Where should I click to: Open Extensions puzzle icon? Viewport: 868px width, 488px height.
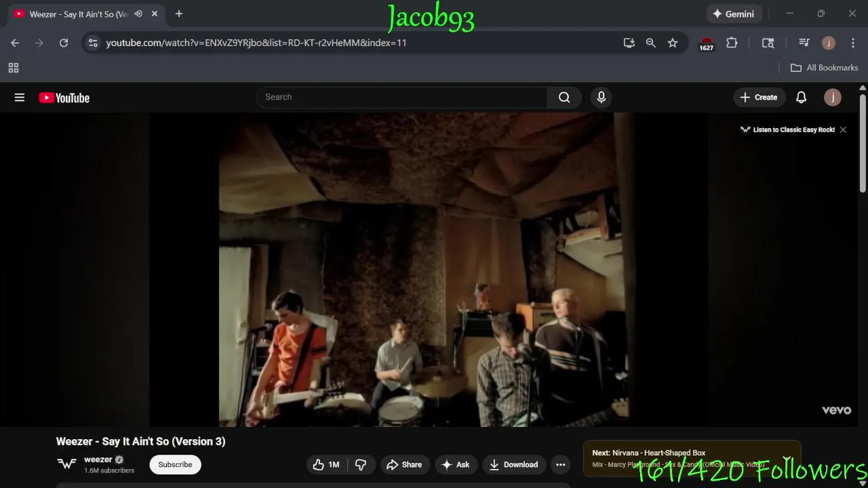tap(732, 43)
